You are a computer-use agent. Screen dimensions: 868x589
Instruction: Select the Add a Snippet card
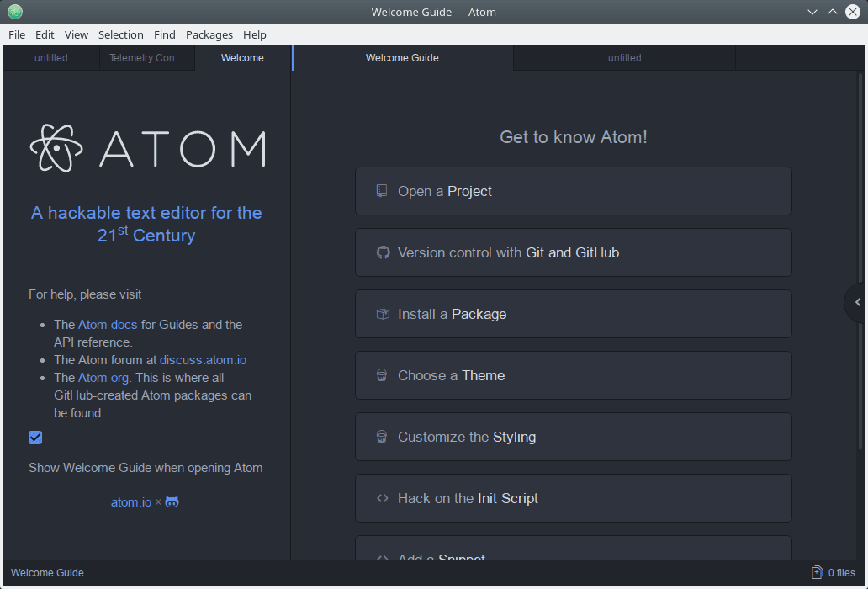(573, 555)
